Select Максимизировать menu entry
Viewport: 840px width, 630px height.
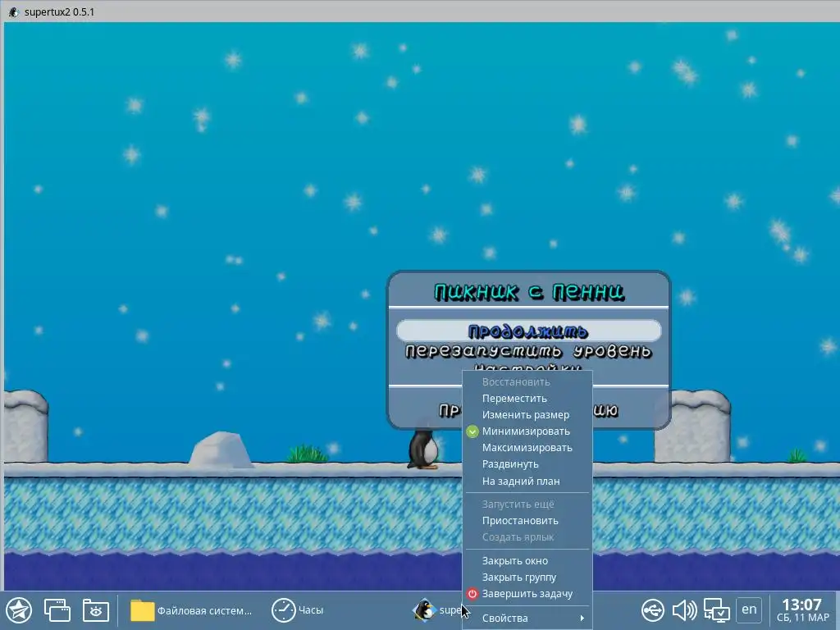527,448
